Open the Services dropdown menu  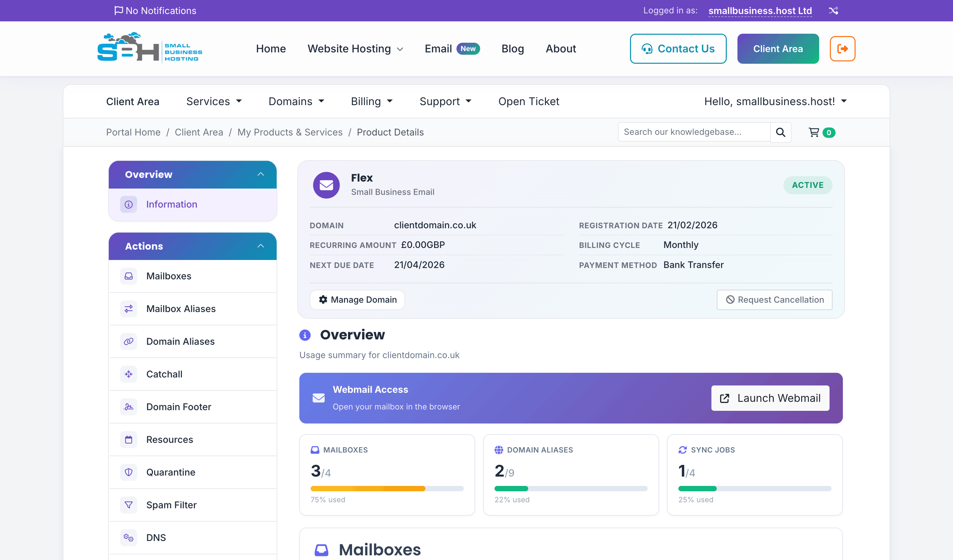pos(214,101)
